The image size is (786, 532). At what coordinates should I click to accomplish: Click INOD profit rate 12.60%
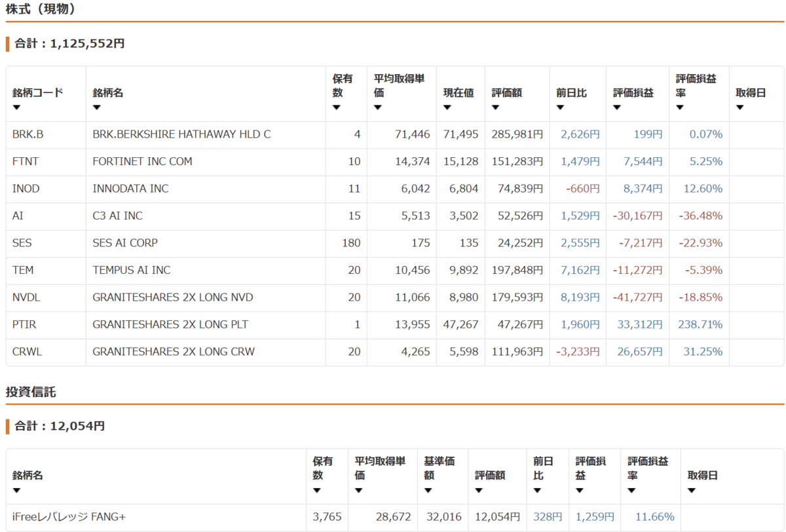point(703,189)
